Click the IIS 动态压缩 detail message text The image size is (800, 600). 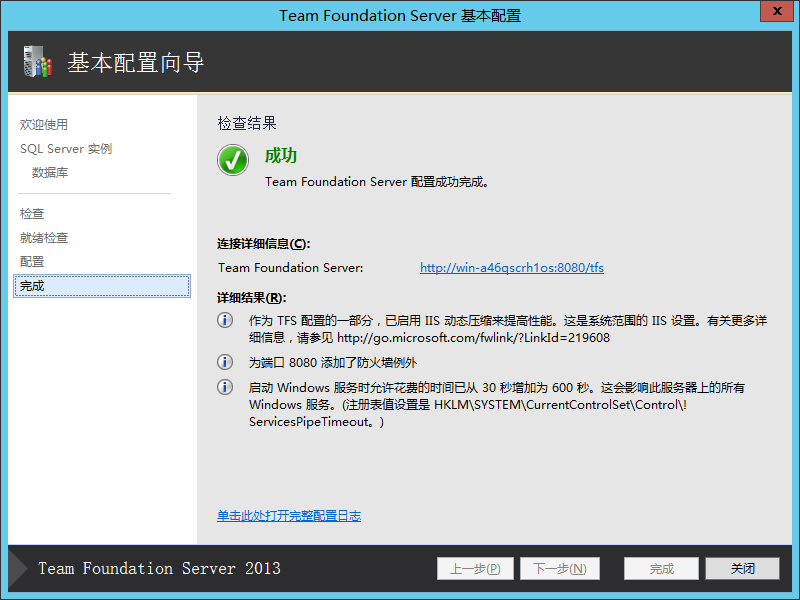pyautogui.click(x=508, y=329)
